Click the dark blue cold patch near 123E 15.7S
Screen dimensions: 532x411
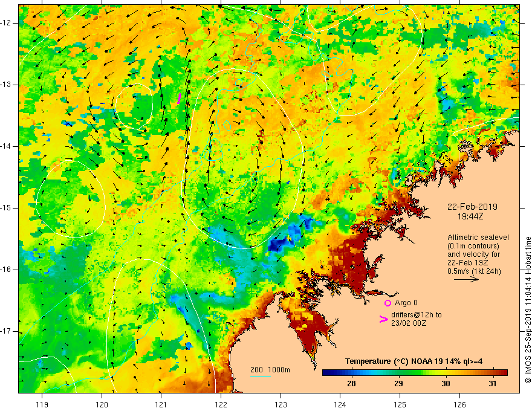[277, 245]
